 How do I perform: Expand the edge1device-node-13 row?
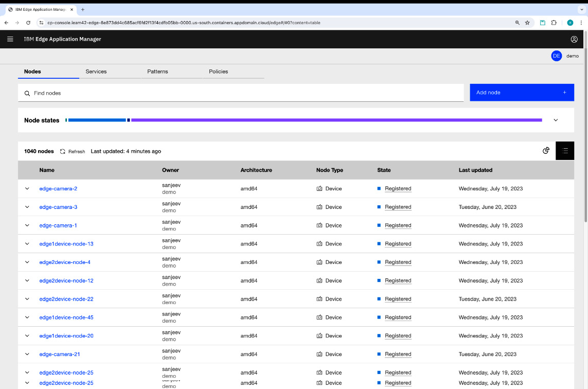[x=27, y=244]
